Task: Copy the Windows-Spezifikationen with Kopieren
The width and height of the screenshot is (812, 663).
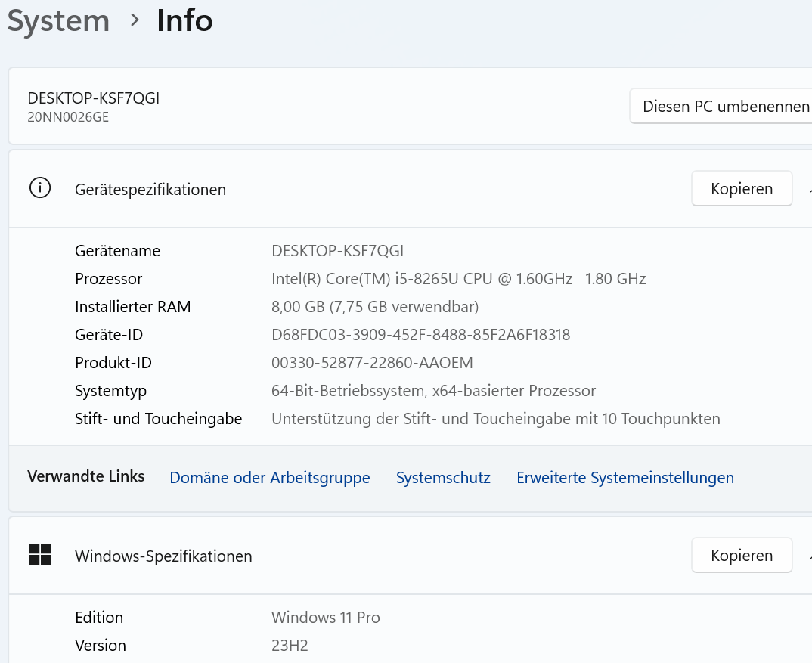Action: (x=742, y=555)
